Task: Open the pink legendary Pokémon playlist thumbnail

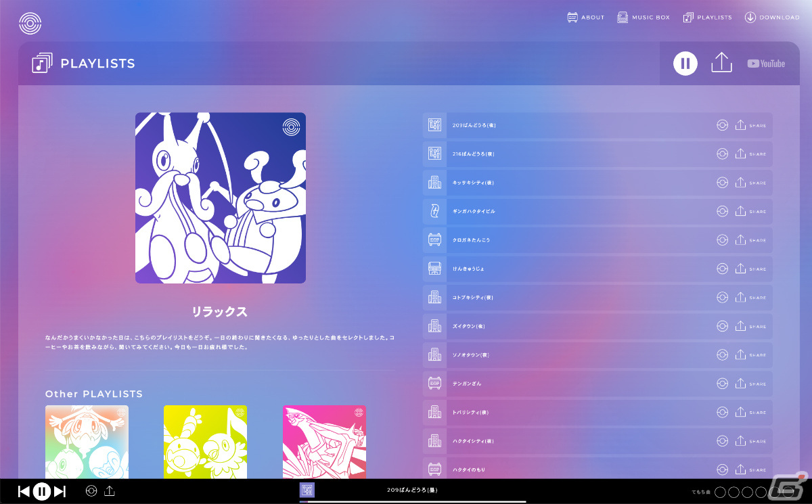Action: click(324, 442)
